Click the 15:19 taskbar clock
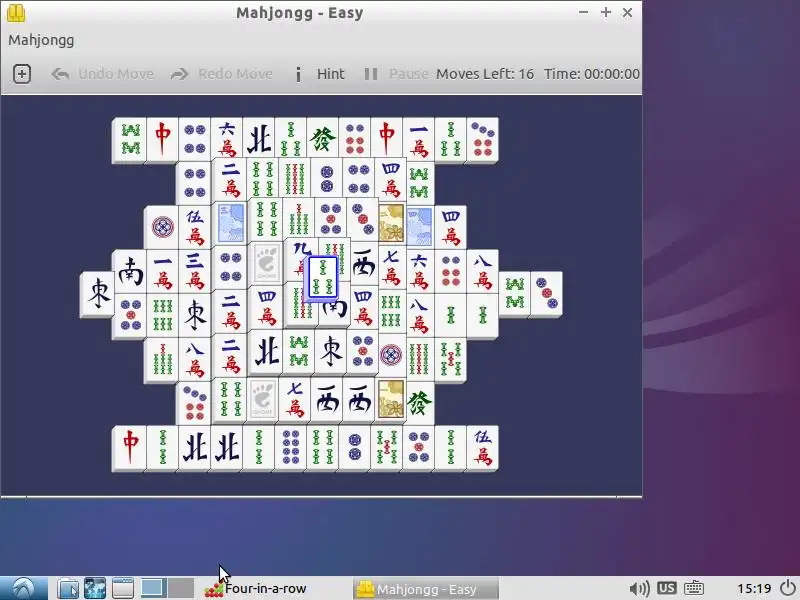Image resolution: width=800 pixels, height=600 pixels. 754,589
